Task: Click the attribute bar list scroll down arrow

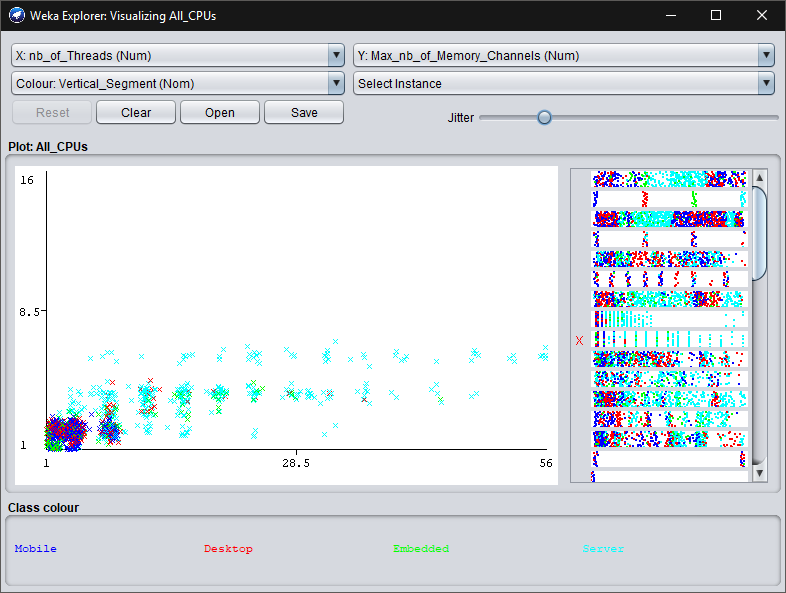Action: pyautogui.click(x=759, y=473)
